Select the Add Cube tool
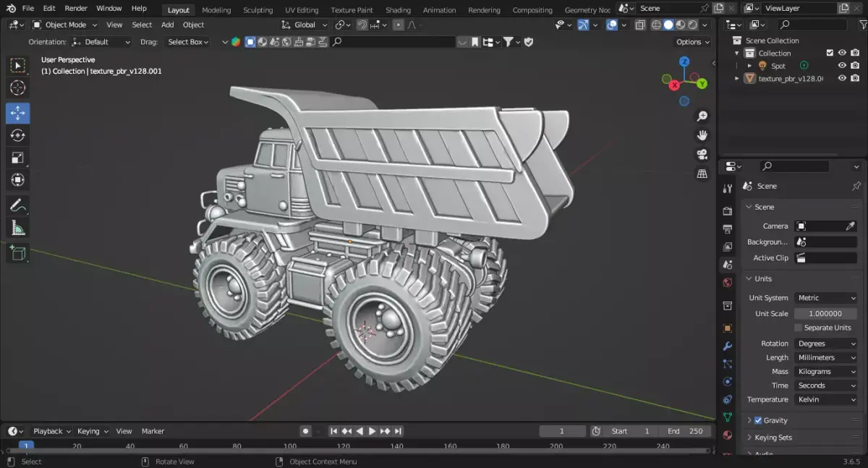Image resolution: width=868 pixels, height=468 pixels. [x=17, y=253]
